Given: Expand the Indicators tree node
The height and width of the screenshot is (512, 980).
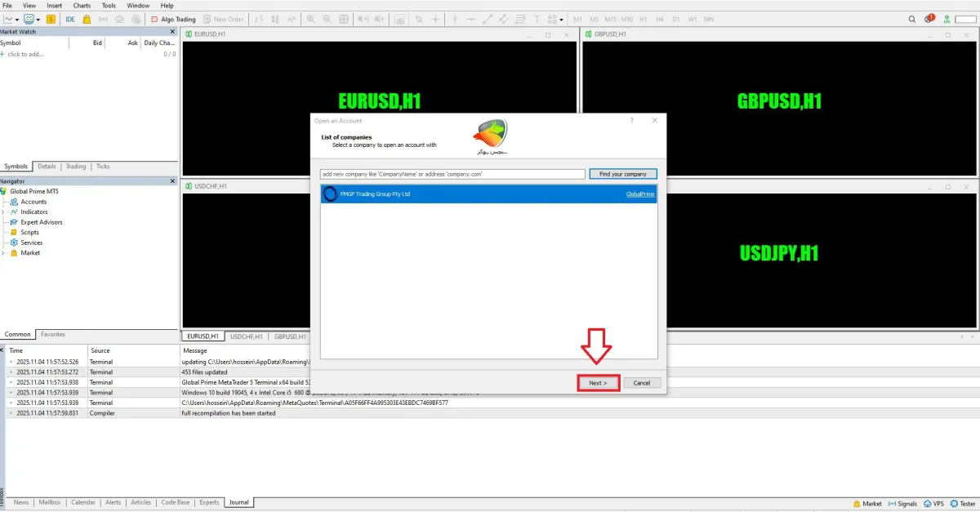Looking at the screenshot, I should [x=3, y=212].
